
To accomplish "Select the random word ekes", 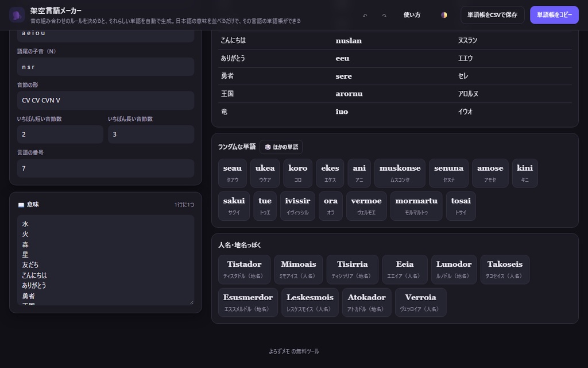I will [x=330, y=173].
